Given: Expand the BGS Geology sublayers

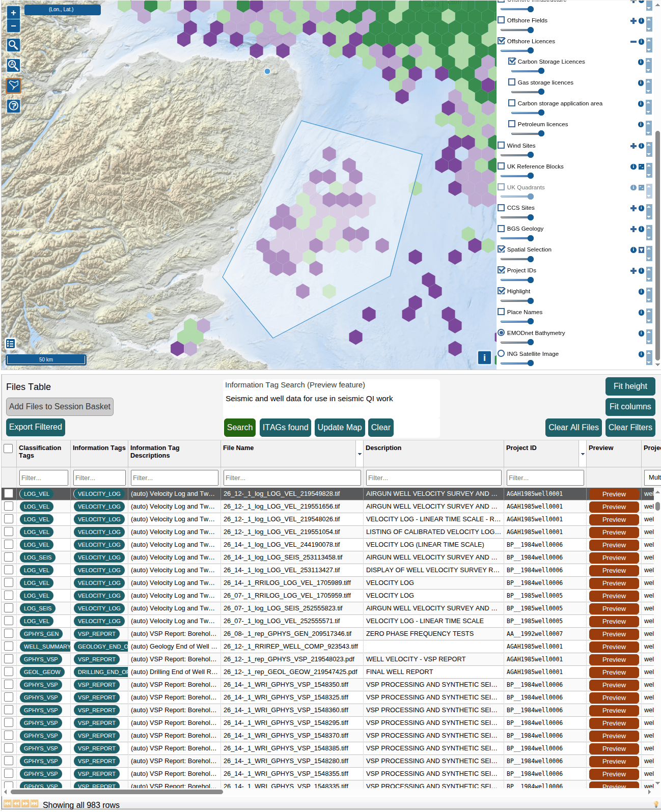Looking at the screenshot, I should coord(634,229).
